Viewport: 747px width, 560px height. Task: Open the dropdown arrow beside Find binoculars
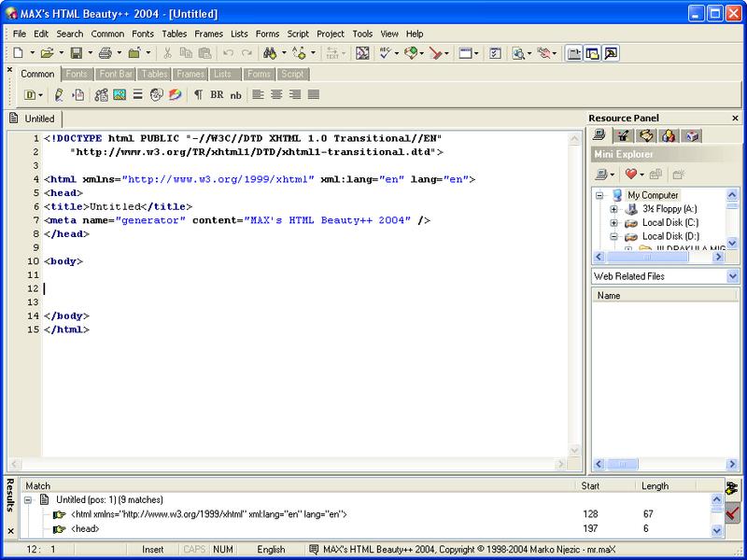coord(284,53)
